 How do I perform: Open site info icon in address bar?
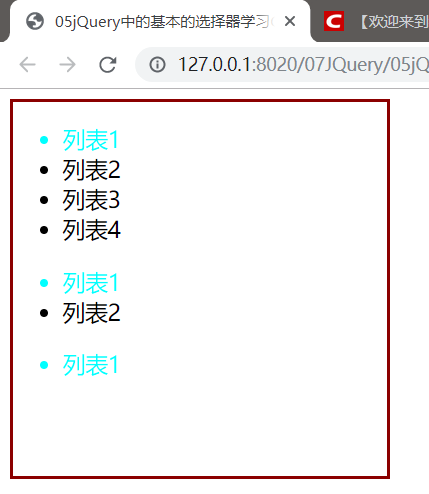(x=157, y=64)
